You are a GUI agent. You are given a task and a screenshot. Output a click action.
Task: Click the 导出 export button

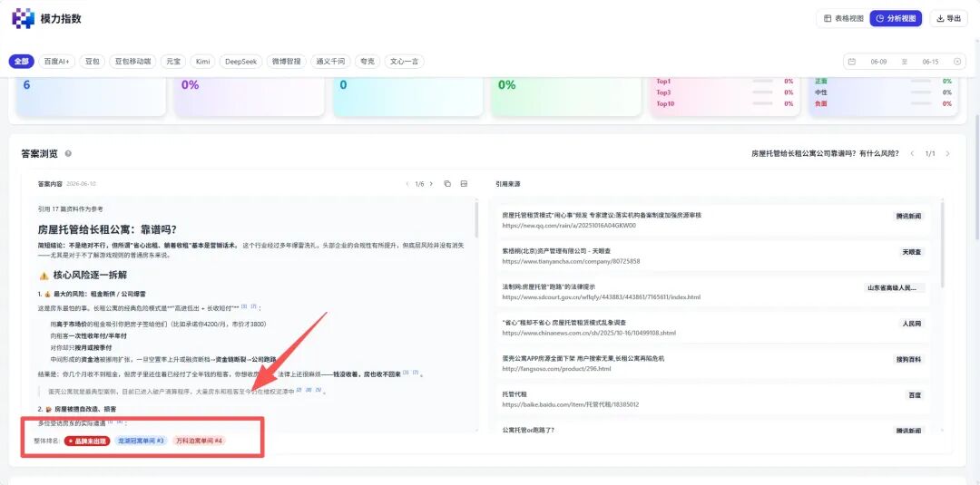(948, 19)
